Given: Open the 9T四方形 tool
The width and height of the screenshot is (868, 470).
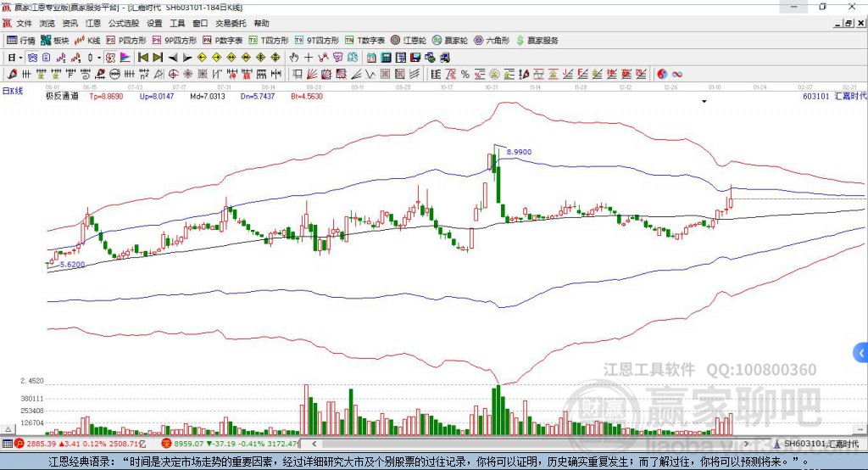Looking at the screenshot, I should tap(317, 41).
